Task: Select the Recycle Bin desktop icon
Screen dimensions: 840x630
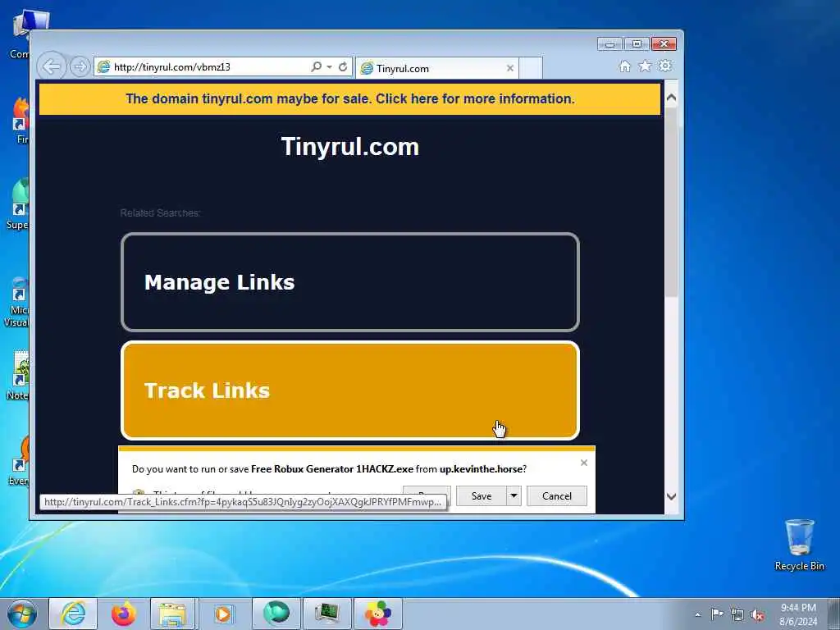Action: pos(799,545)
